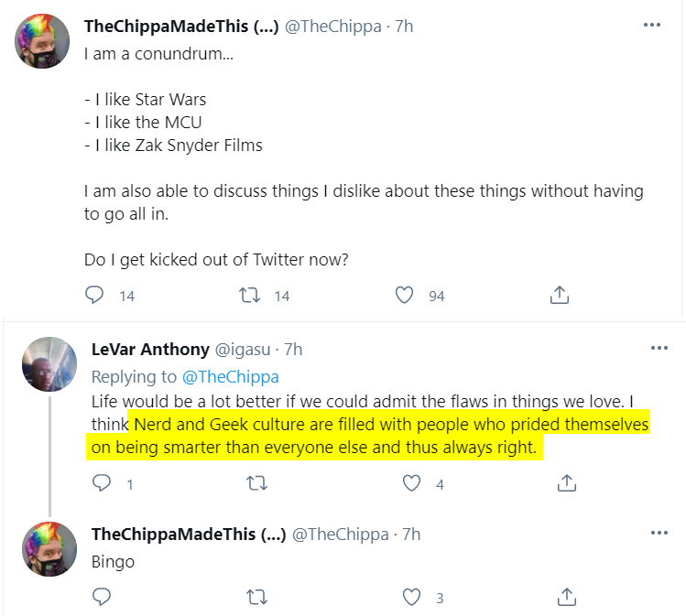Like the tweet with 94 likes
686x616 pixels.
coord(404,295)
